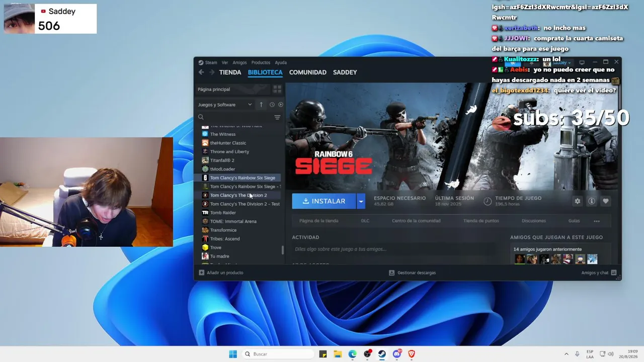644x362 pixels.
Task: Open Página de la tienda link
Action: coord(318,221)
